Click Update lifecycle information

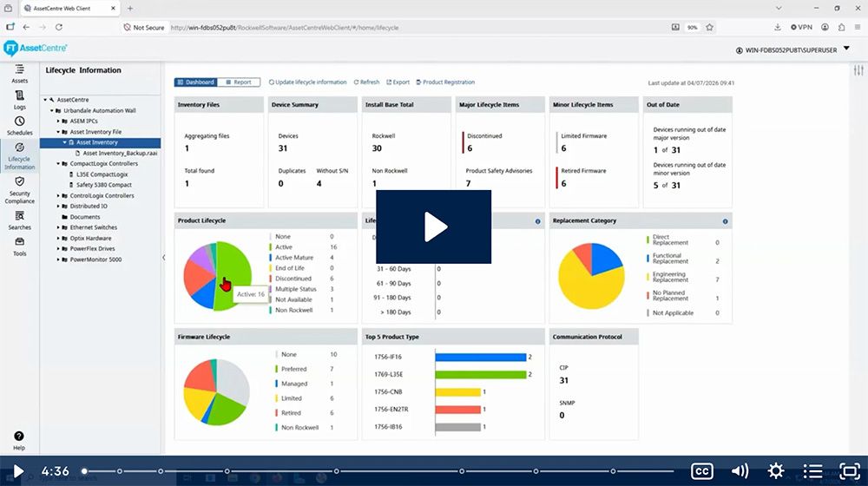click(308, 82)
